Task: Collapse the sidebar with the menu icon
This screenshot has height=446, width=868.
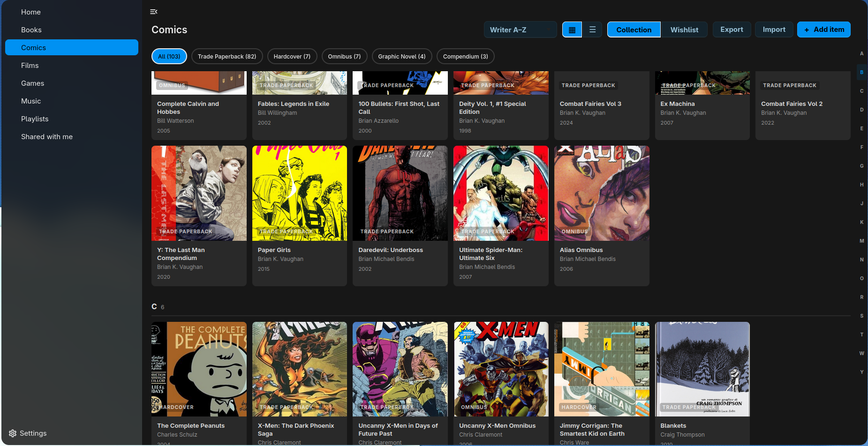Action: 154,12
